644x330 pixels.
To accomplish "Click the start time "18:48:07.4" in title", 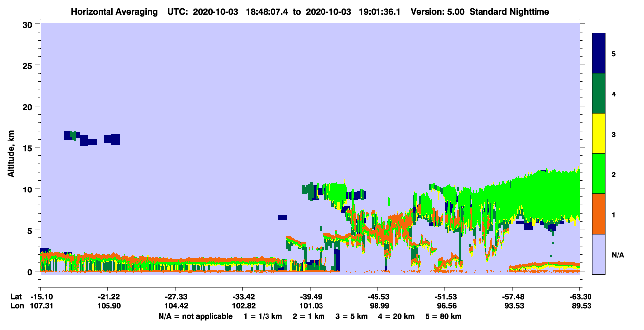I will [x=267, y=11].
